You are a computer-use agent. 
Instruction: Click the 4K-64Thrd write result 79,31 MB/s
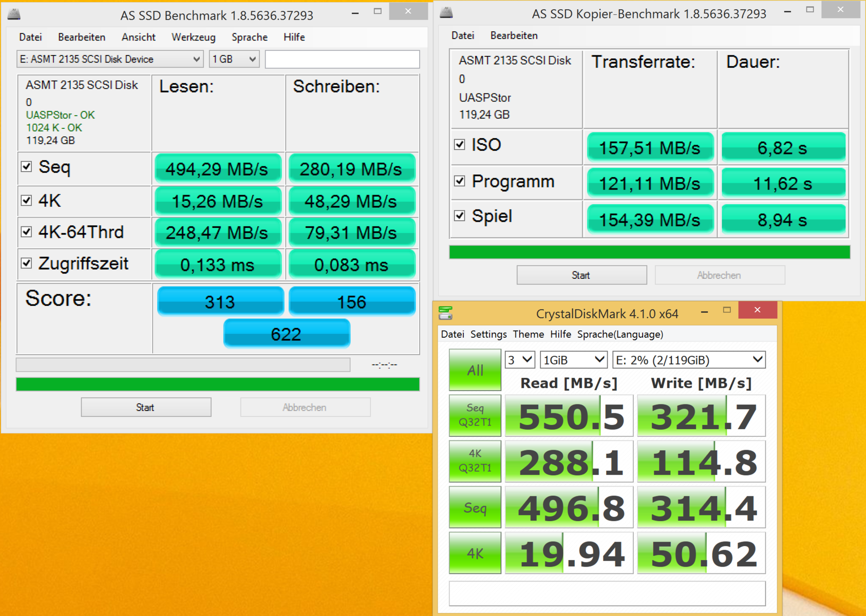coord(352,233)
